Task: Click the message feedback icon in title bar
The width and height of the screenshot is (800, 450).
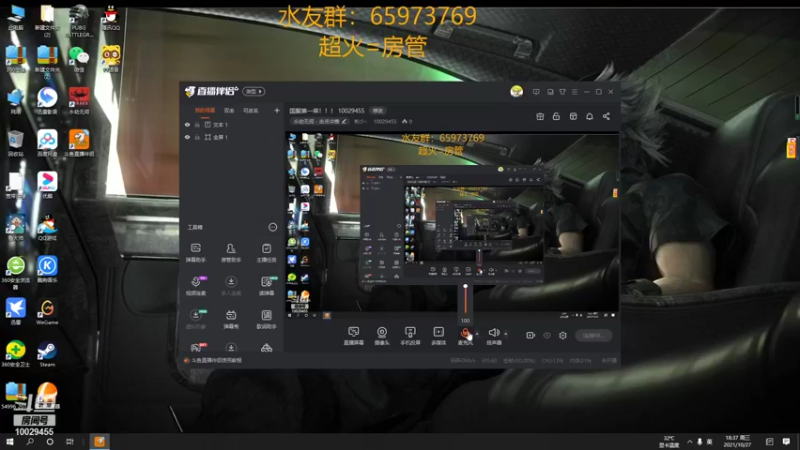Action: [536, 92]
